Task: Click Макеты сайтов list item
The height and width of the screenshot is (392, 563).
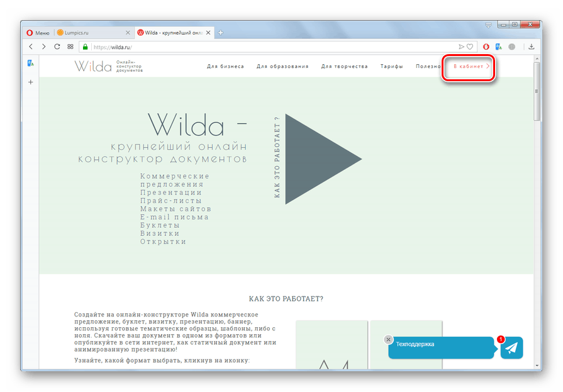Action: coord(176,209)
